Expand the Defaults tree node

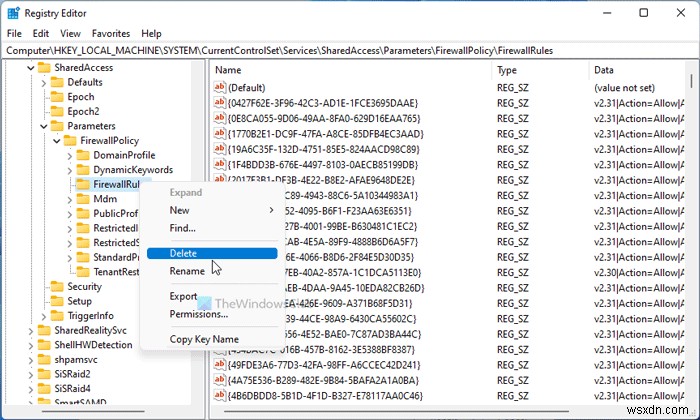(43, 83)
